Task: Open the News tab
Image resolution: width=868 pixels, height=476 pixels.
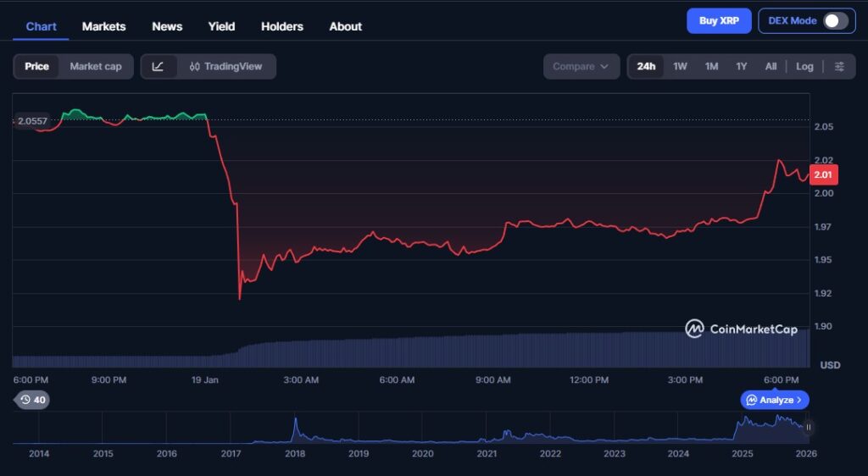Action: (x=167, y=26)
